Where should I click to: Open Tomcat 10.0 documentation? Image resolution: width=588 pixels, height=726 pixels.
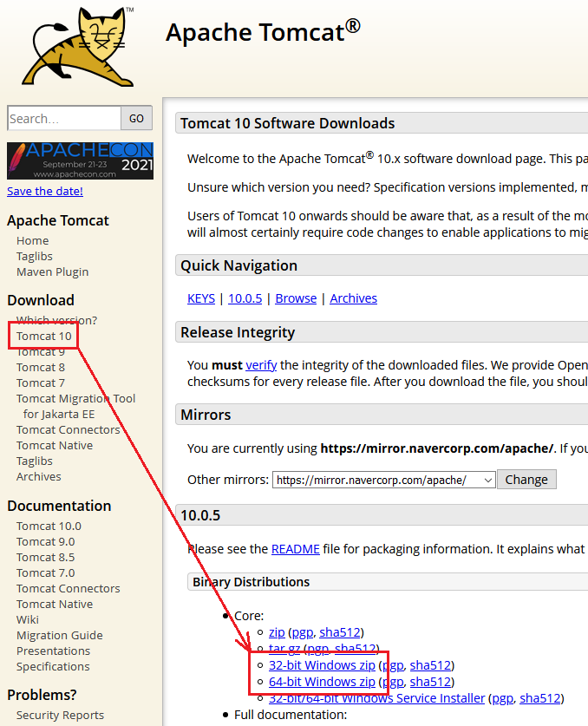[49, 526]
